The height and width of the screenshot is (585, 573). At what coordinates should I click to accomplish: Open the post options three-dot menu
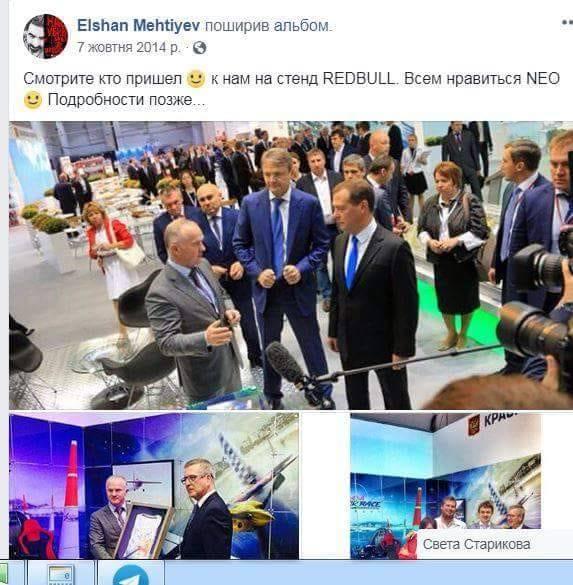coord(567,23)
